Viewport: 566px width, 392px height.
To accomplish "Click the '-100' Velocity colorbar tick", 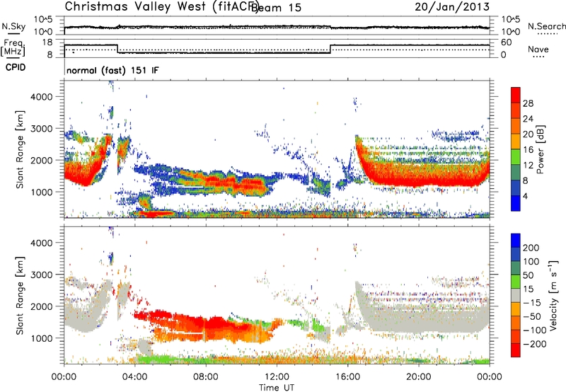I will [x=535, y=330].
